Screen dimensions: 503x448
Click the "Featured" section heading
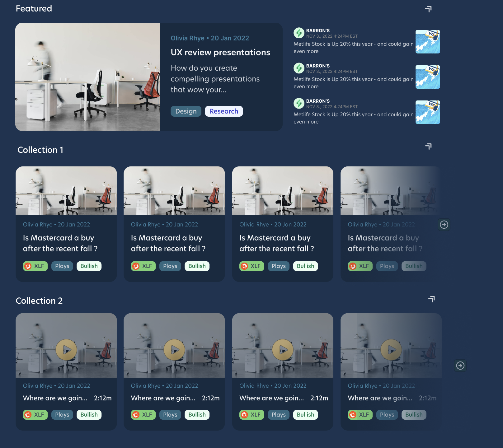34,9
